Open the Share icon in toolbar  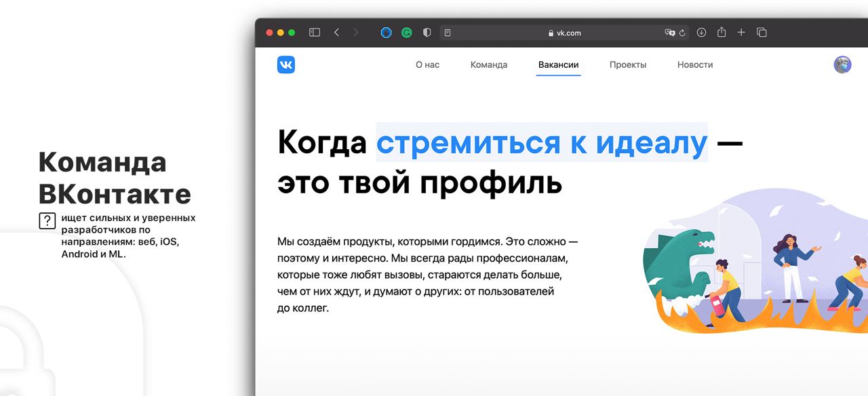pos(722,32)
